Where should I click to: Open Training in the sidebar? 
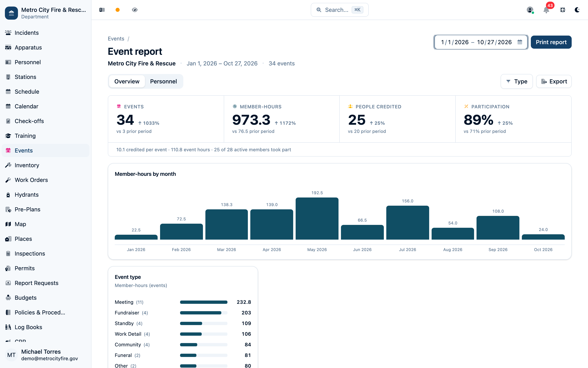pyautogui.click(x=46, y=136)
